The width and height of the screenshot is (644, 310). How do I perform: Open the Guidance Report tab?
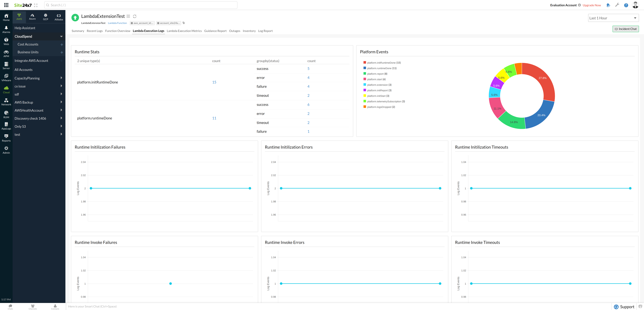[215, 31]
